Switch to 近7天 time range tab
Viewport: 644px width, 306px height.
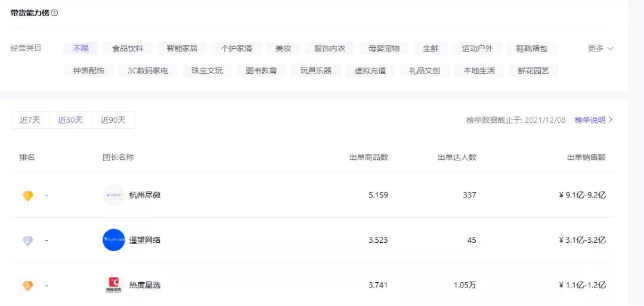(x=30, y=120)
